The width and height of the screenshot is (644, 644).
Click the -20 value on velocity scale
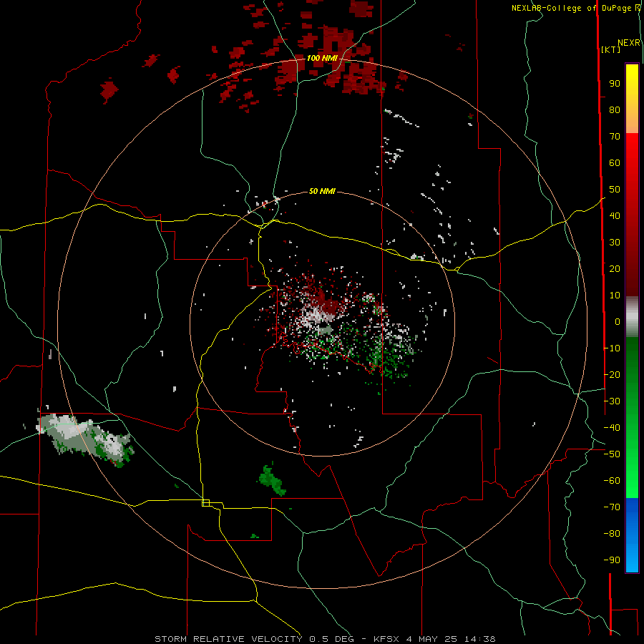point(612,374)
